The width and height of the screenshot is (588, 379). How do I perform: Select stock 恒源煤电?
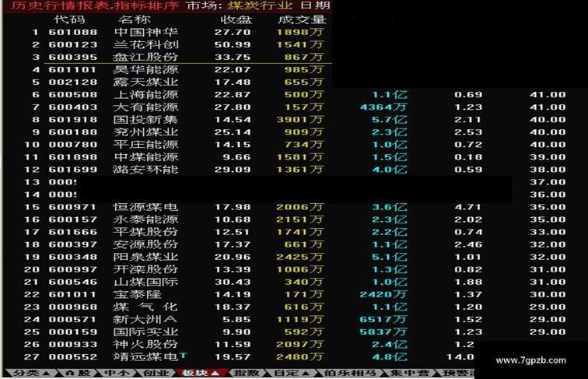[x=145, y=207]
